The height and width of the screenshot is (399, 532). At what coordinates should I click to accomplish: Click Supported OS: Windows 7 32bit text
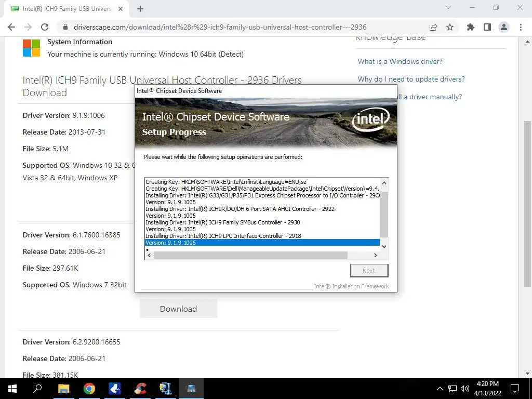75,285
